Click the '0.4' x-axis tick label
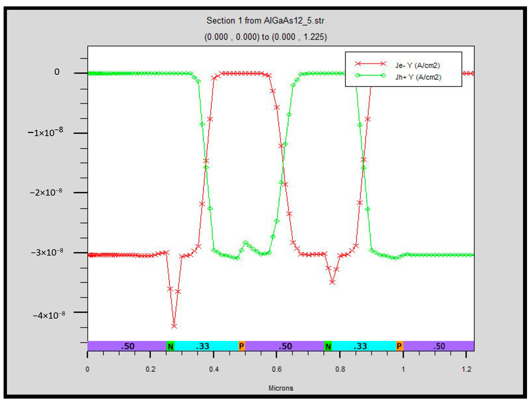 (x=214, y=369)
